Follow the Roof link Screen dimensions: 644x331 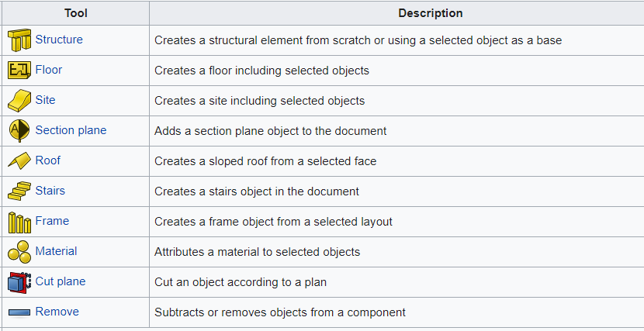pyautogui.click(x=48, y=160)
